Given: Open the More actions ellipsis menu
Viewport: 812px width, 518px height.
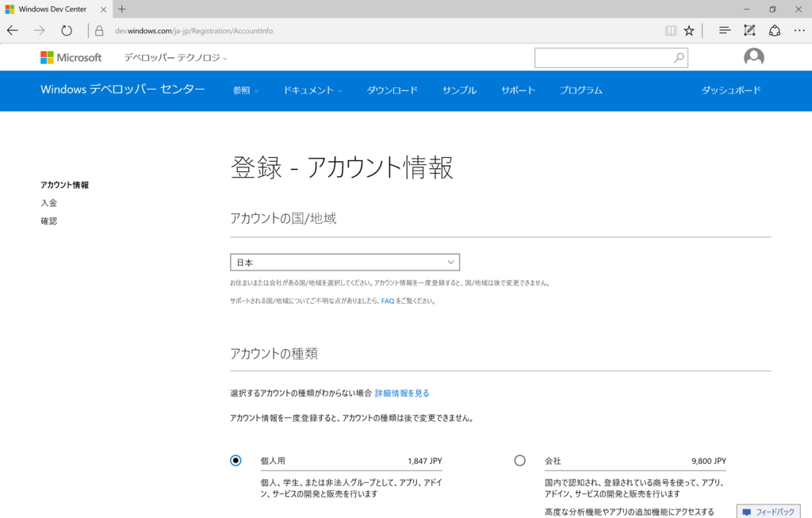Looking at the screenshot, I should tap(799, 31).
